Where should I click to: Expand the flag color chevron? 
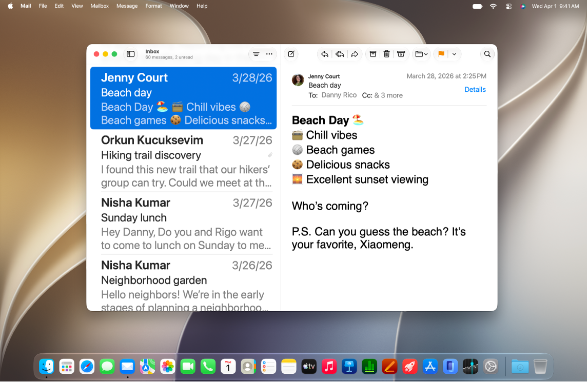pos(454,54)
